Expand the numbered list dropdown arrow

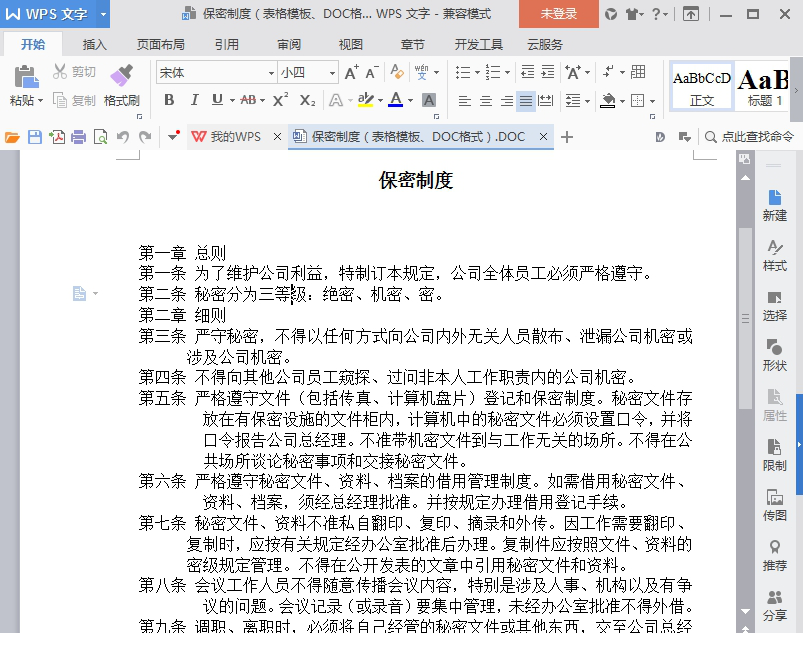tap(507, 72)
